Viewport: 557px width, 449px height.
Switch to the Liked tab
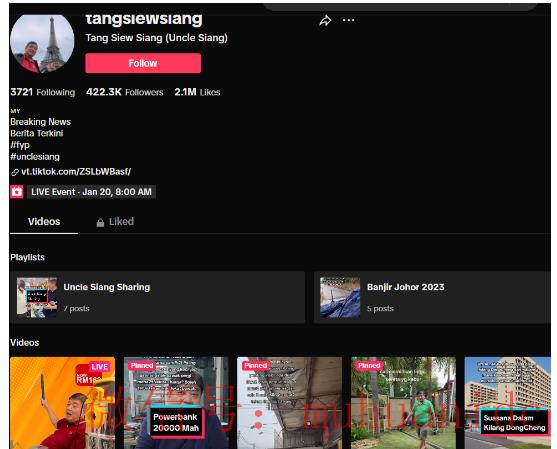coord(115,222)
